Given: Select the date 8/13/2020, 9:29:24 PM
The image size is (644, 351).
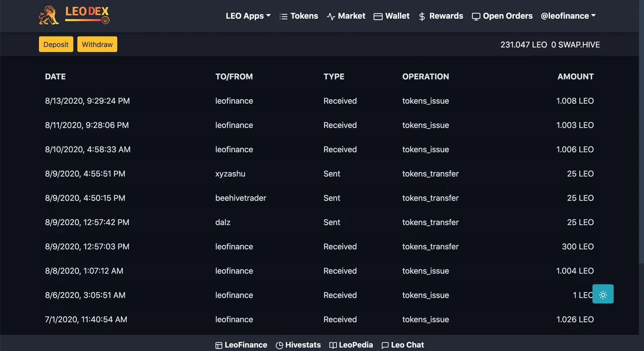Looking at the screenshot, I should point(88,101).
